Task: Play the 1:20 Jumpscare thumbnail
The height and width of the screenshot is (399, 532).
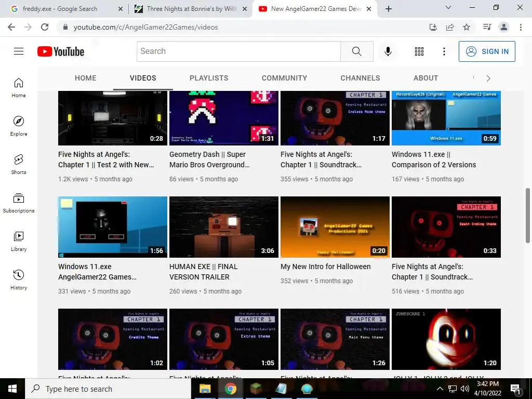Action: pyautogui.click(x=446, y=339)
